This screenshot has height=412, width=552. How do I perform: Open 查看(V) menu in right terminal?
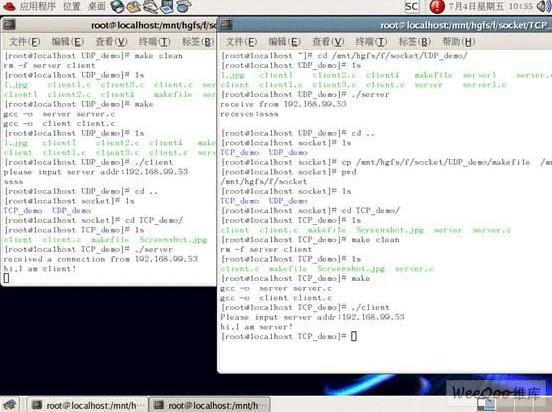328,42
